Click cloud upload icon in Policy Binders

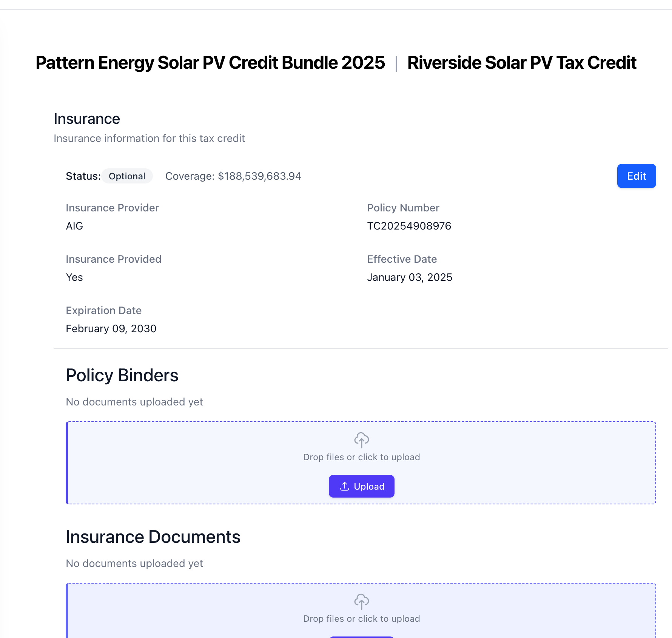click(361, 440)
